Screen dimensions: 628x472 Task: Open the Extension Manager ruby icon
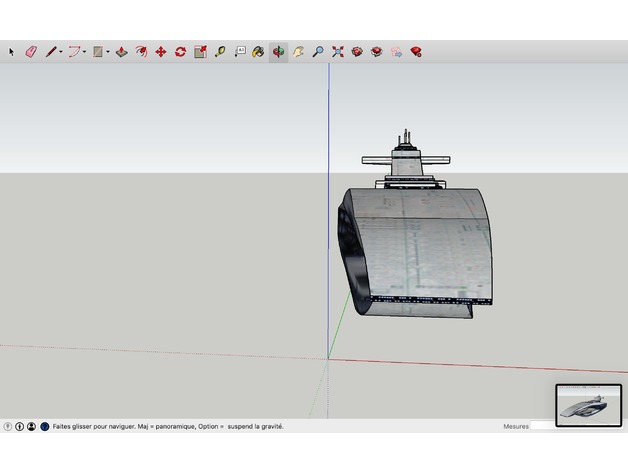click(415, 51)
